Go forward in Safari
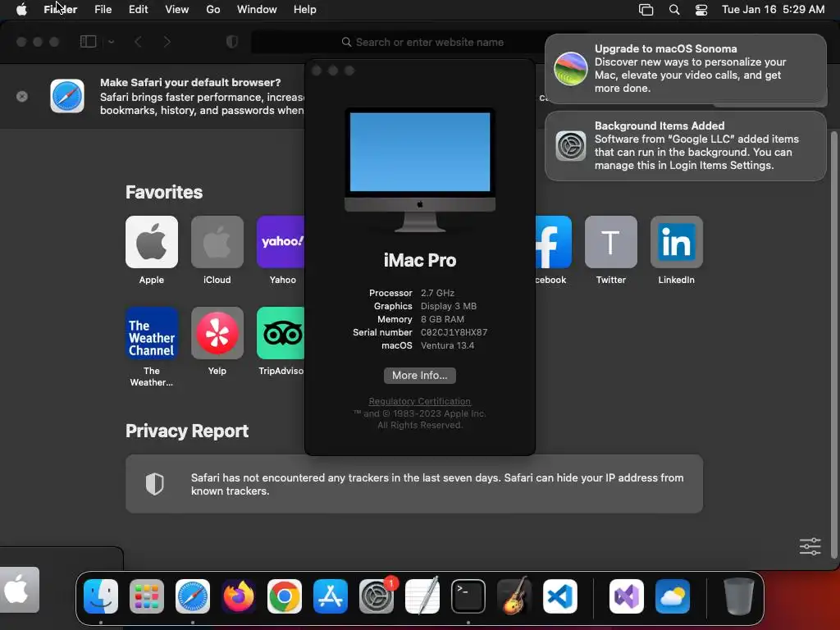Image resolution: width=840 pixels, height=630 pixels. [x=167, y=42]
